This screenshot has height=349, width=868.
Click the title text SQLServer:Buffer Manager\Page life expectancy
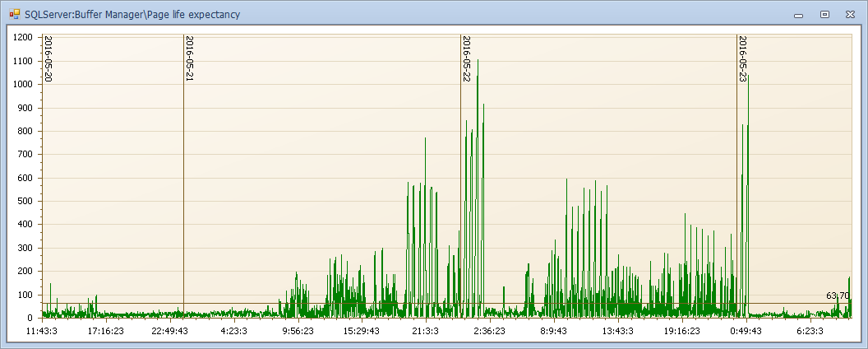click(132, 15)
